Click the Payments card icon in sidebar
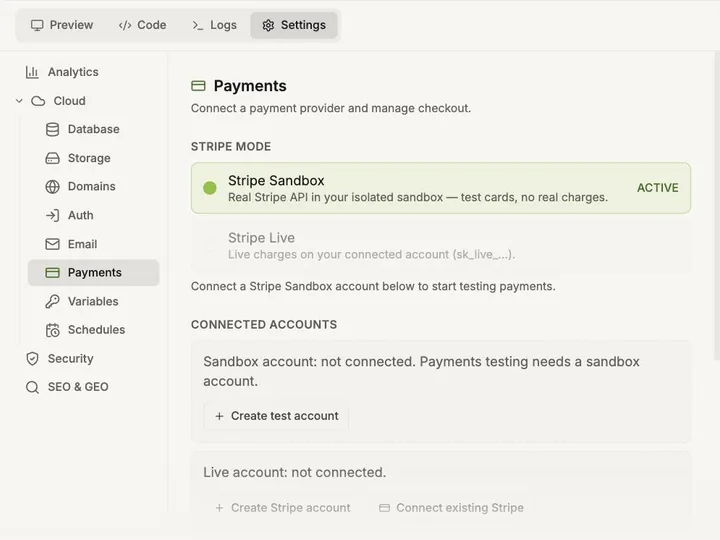Viewport: 720px width, 540px height. (x=52, y=273)
